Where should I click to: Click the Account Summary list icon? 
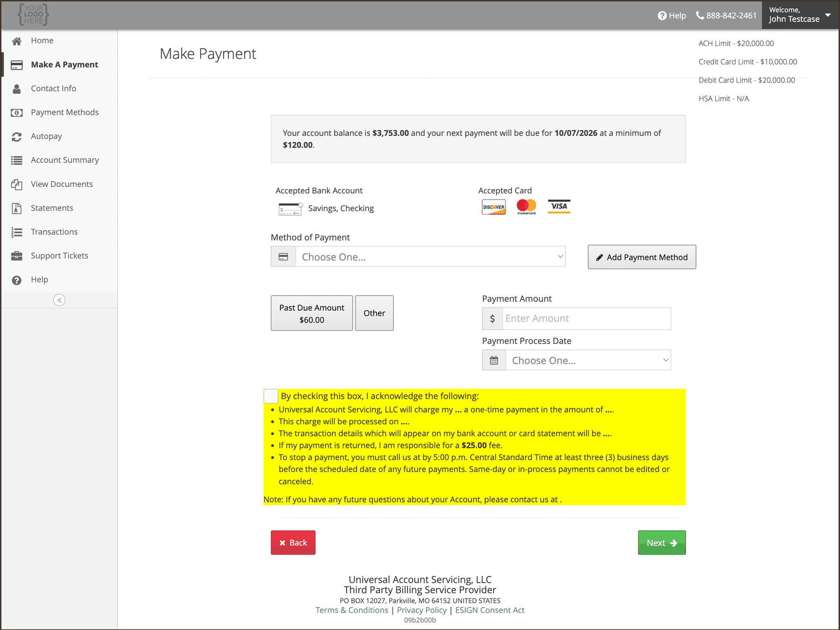[17, 161]
